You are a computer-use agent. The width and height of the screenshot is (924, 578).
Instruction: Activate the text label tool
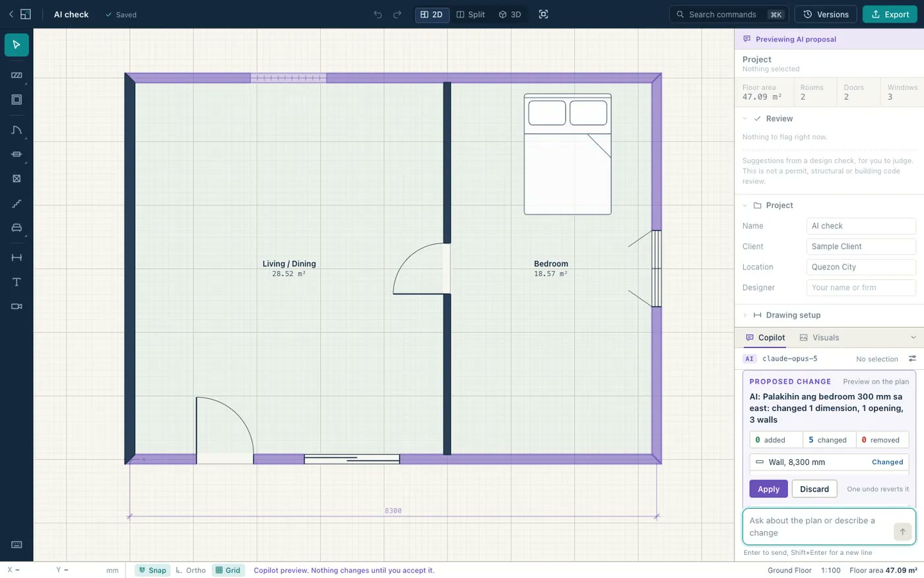tap(16, 282)
